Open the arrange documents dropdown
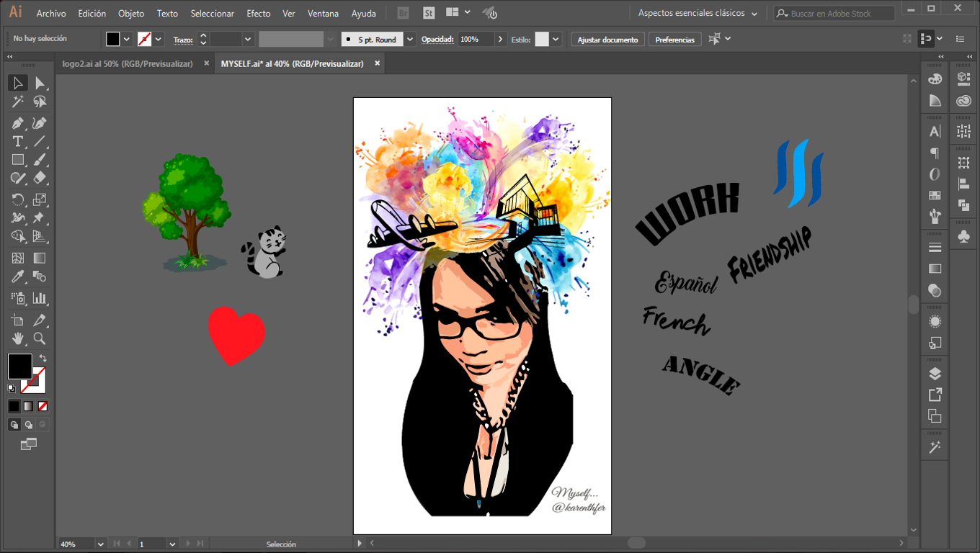Viewport: 980px width, 553px height. point(458,13)
